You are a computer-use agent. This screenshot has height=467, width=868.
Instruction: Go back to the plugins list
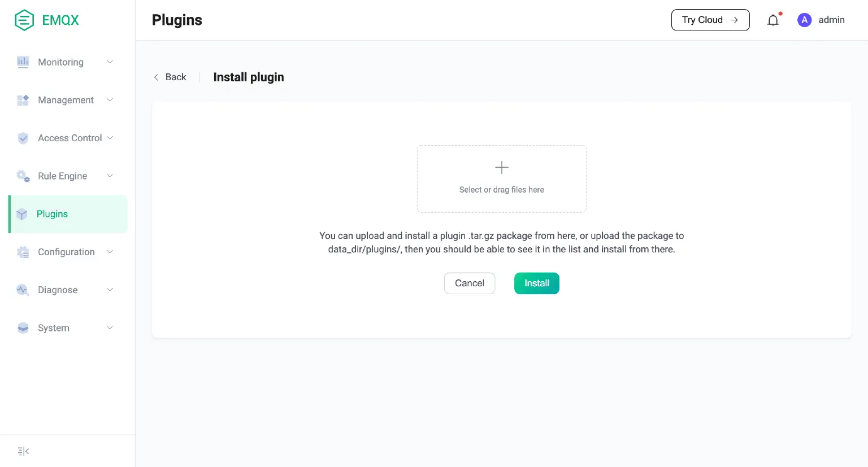point(170,77)
